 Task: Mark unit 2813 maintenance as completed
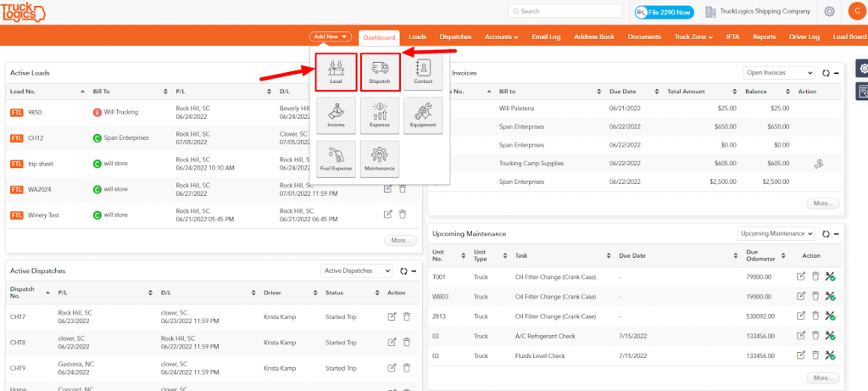pyautogui.click(x=830, y=316)
